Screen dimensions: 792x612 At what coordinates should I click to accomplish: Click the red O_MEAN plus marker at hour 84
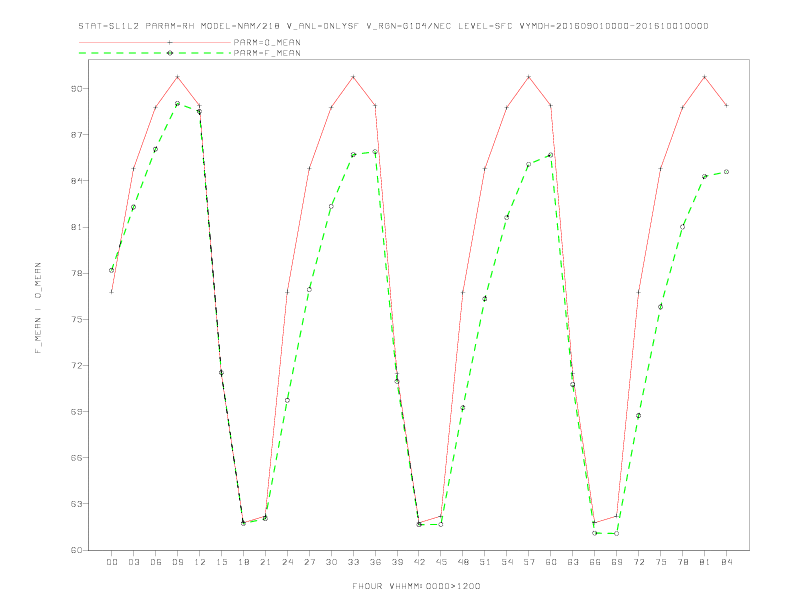click(726, 106)
